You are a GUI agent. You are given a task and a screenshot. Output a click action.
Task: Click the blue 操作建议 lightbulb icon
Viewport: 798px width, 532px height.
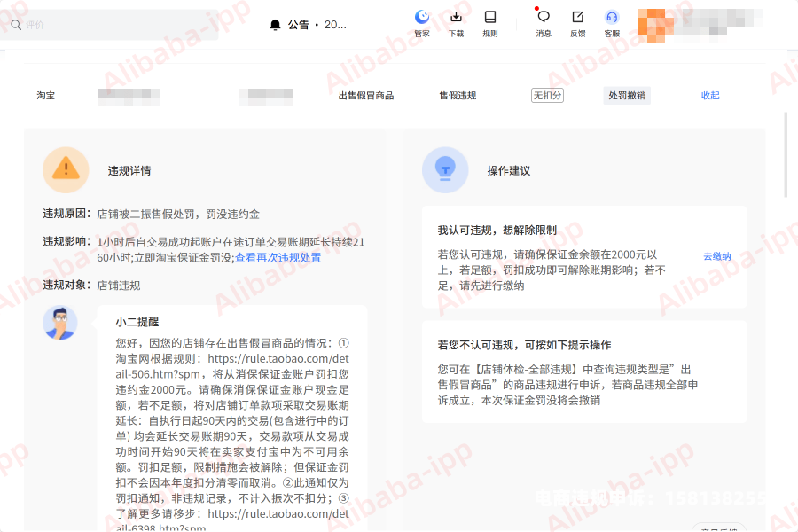445,169
